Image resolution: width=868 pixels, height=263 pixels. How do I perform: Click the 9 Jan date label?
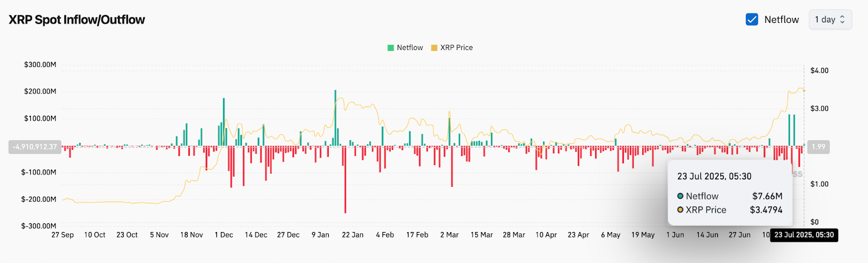[x=321, y=235]
